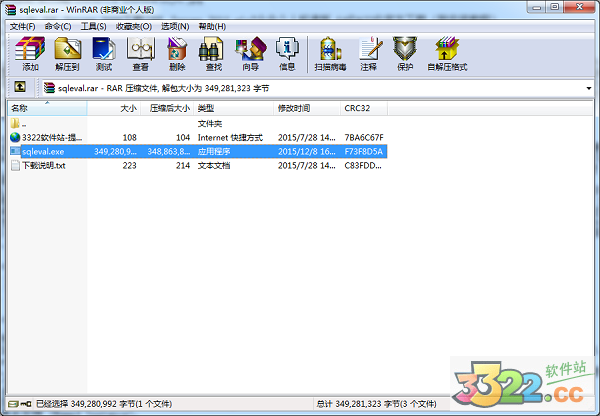Click the 应用程序 type cell

point(214,152)
